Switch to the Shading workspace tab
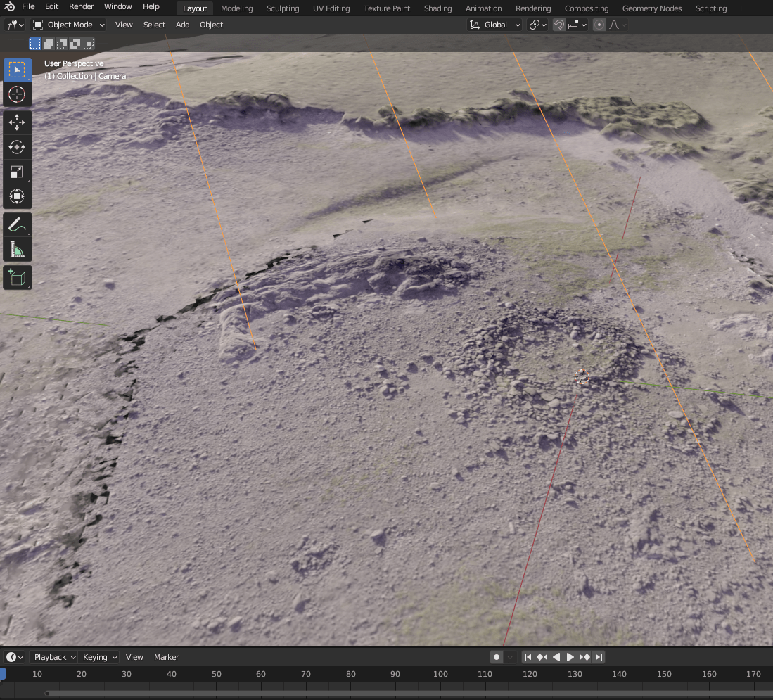The image size is (773, 700). click(x=437, y=8)
